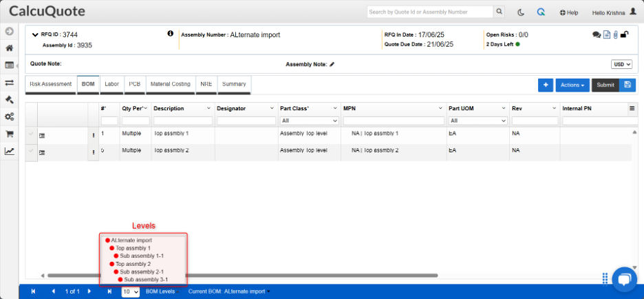Open the list view sidebar icon
Screen dimensions: 644x299
coord(9,65)
